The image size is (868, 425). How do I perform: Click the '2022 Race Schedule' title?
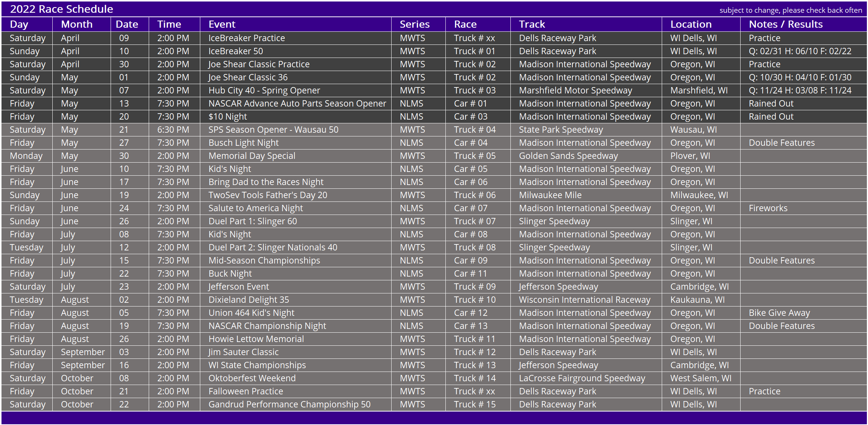[x=62, y=9]
